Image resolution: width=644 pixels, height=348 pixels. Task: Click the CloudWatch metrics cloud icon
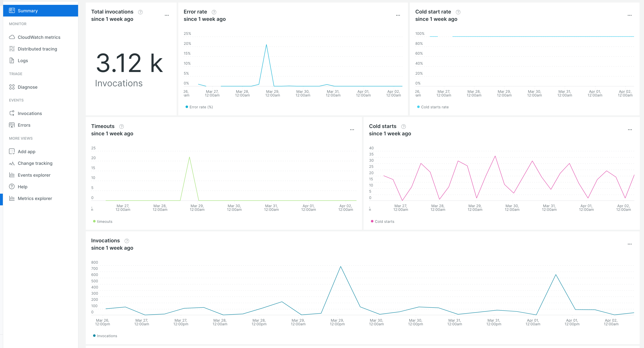tap(12, 37)
